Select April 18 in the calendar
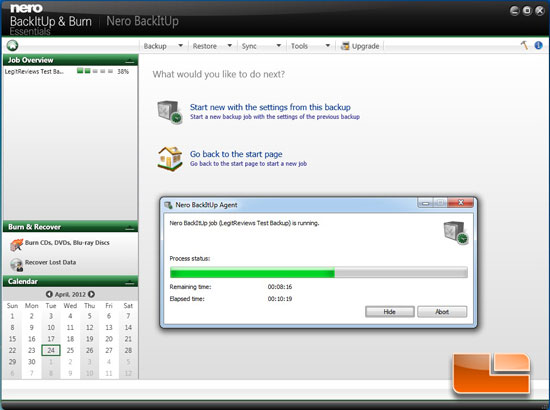 (70, 339)
